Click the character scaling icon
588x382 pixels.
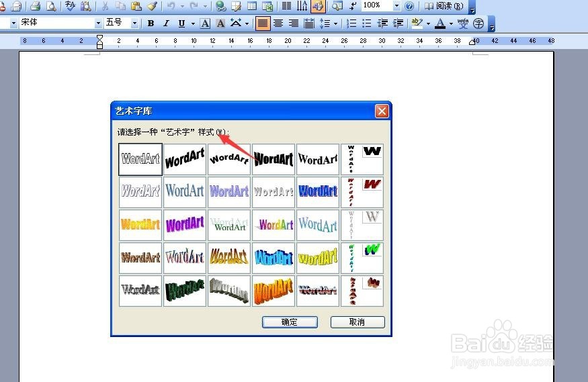tap(236, 23)
